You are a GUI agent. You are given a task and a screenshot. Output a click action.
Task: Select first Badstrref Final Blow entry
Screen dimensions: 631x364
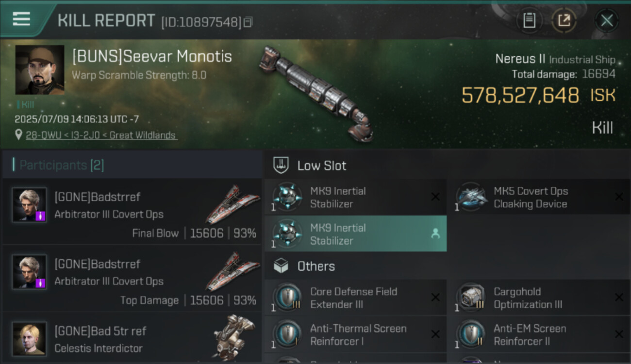point(132,212)
